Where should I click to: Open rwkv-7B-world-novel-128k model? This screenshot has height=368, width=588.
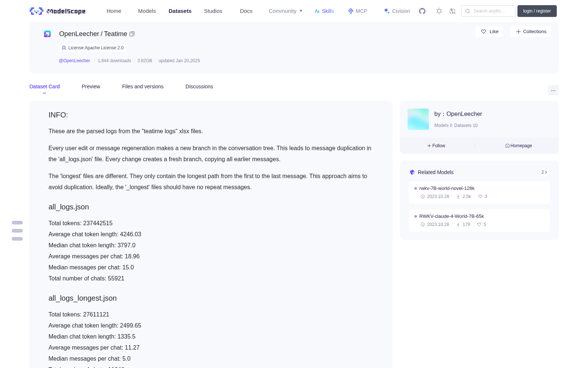(479, 192)
